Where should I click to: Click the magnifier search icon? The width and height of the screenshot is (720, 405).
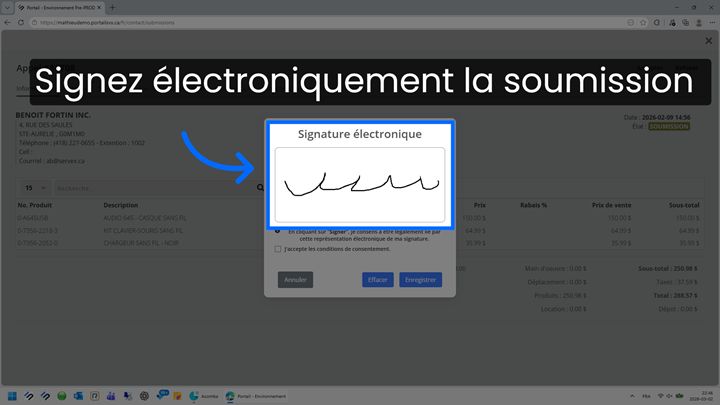(260, 187)
